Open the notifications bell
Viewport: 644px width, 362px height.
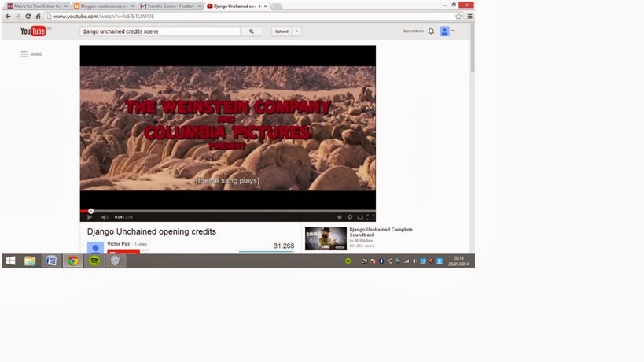pyautogui.click(x=431, y=31)
